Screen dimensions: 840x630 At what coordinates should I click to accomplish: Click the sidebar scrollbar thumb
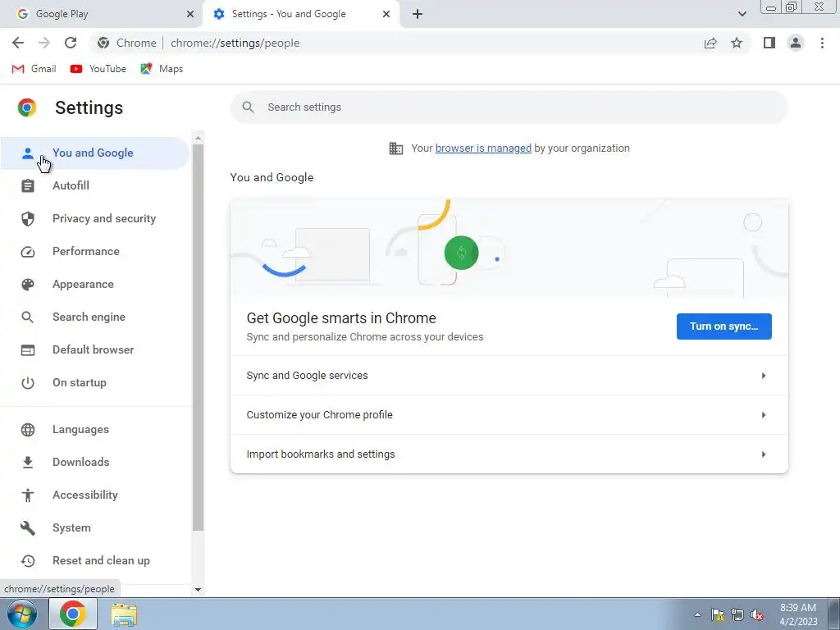tap(198, 337)
